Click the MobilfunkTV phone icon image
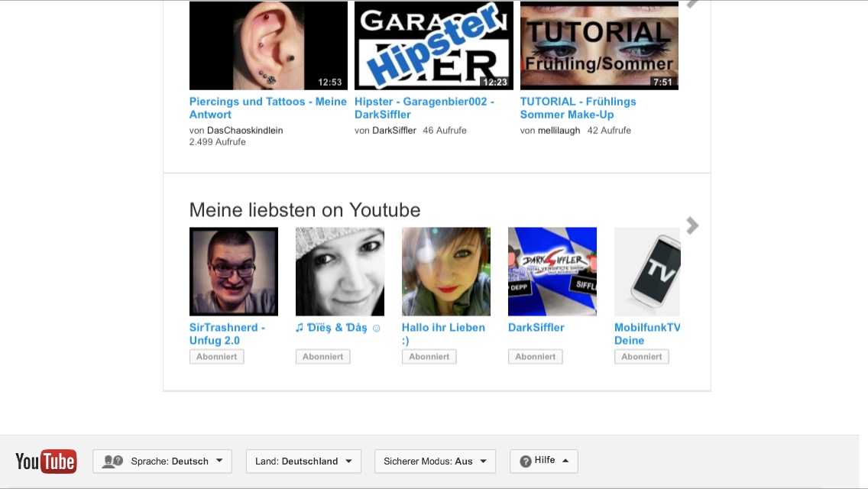The height and width of the screenshot is (489, 868). coord(647,271)
